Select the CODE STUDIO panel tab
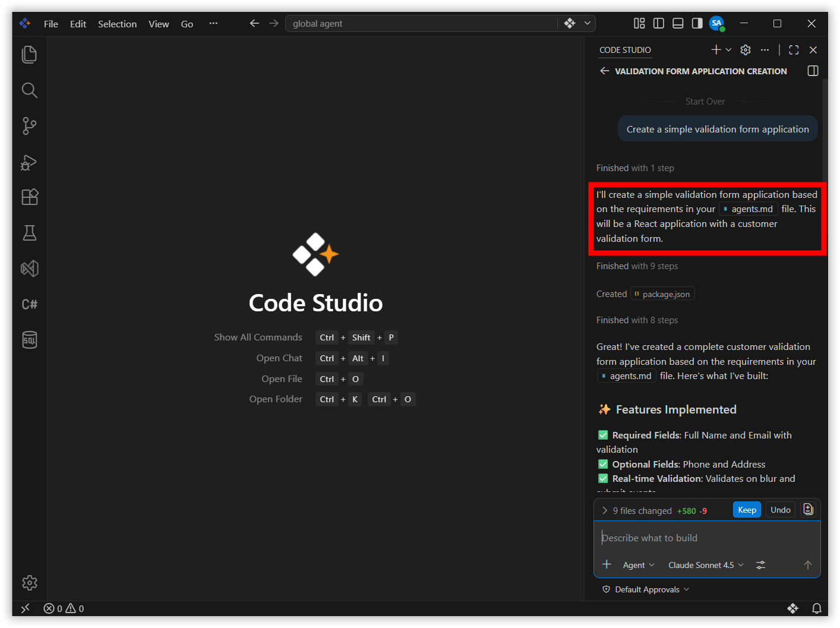 pos(625,50)
